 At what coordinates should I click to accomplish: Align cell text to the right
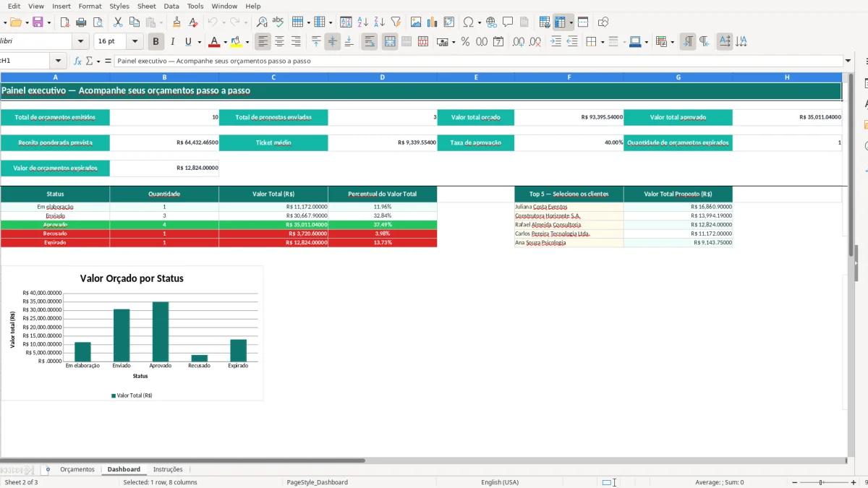click(x=296, y=42)
